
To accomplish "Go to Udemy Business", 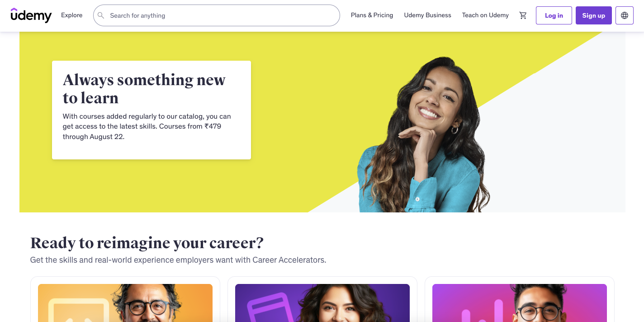I will coord(427,15).
